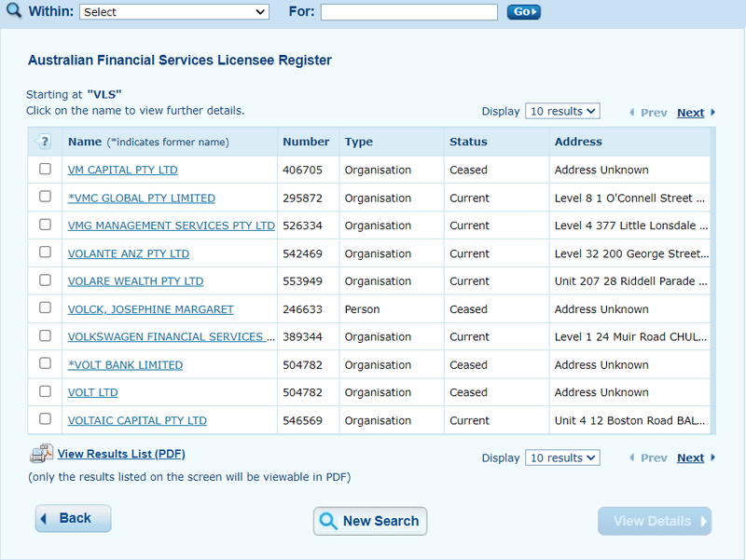Open VMG MANAGEMENT SERVICES PTY LTD link
This screenshot has height=560, width=746.
[x=172, y=225]
